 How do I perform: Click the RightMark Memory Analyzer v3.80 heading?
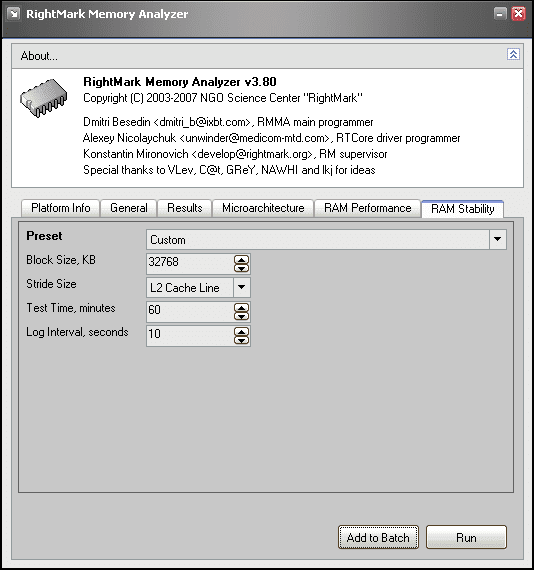[x=180, y=82]
